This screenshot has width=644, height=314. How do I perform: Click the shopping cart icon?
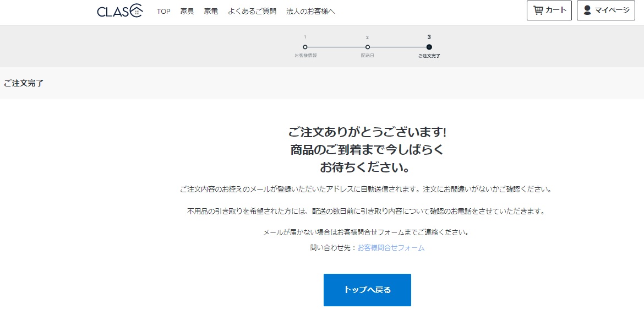pyautogui.click(x=538, y=10)
